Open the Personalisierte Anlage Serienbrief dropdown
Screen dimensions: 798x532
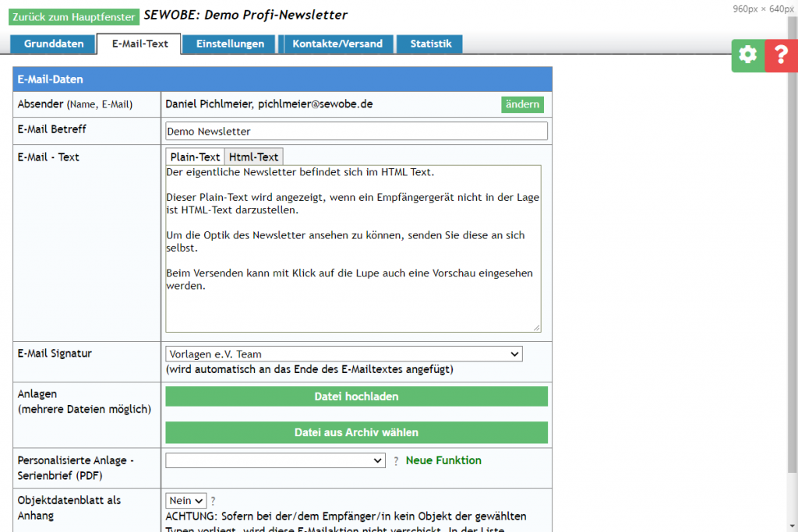(275, 460)
